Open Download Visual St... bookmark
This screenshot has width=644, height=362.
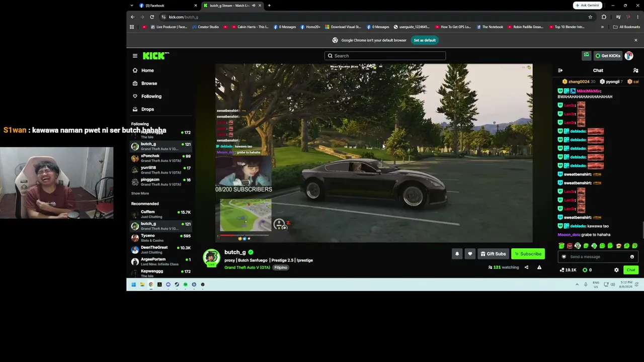343,27
